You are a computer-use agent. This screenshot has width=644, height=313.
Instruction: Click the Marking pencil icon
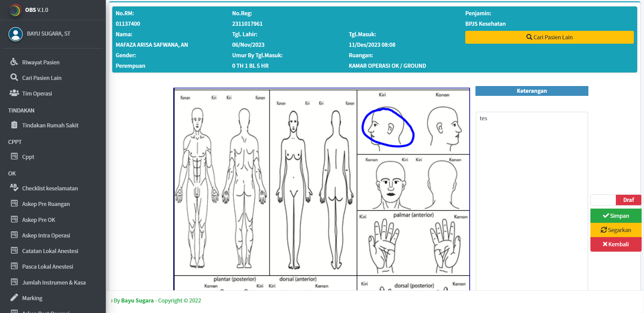tap(14, 298)
